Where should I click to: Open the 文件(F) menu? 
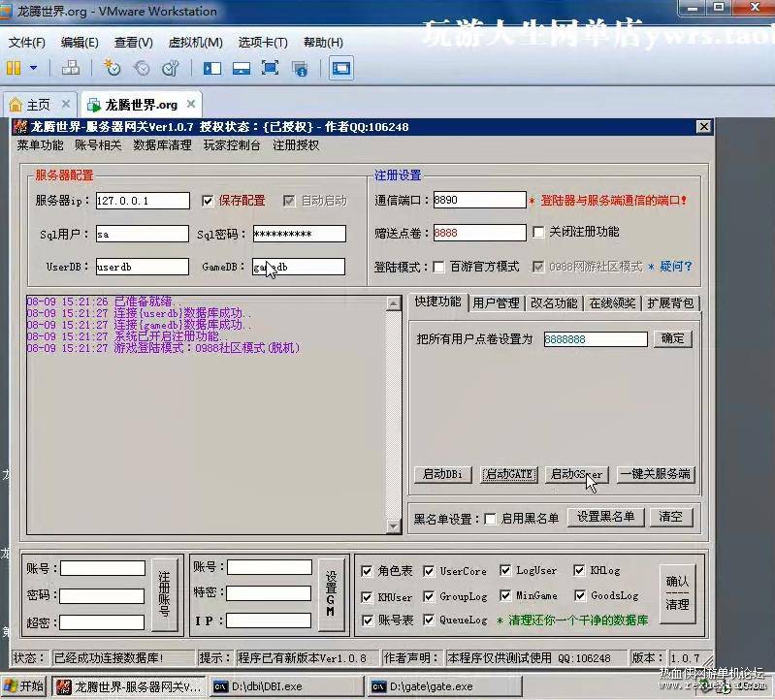tap(27, 43)
